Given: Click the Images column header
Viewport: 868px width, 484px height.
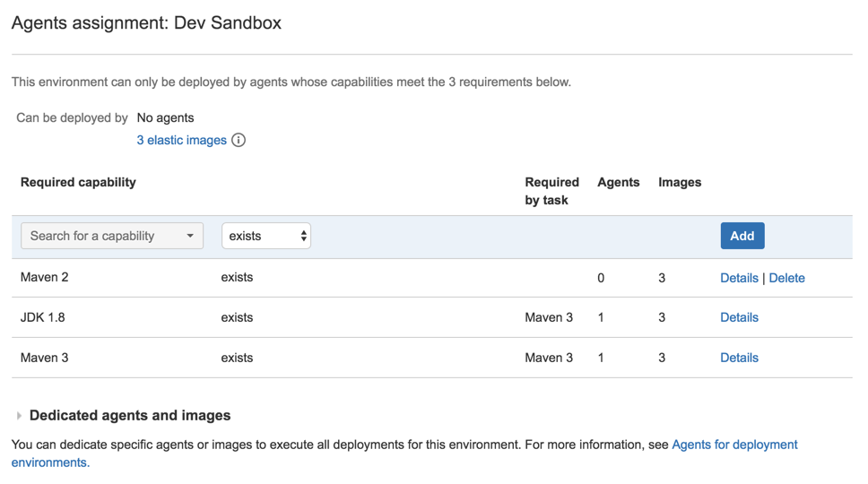Looking at the screenshot, I should 680,183.
